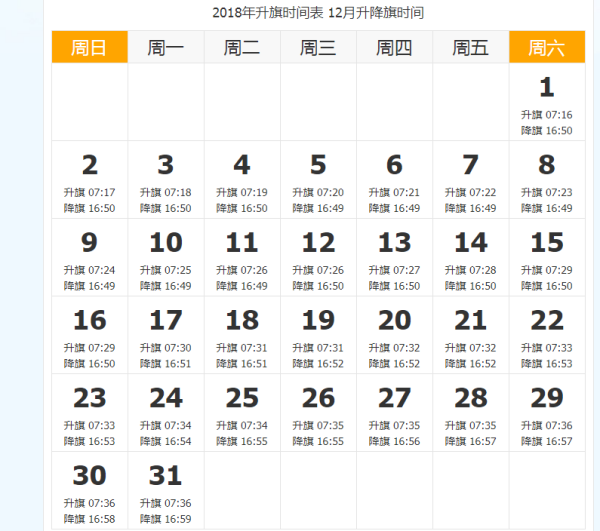Click the 升旗 07:32 time under day 20
The image size is (600, 531).
pyautogui.click(x=394, y=348)
